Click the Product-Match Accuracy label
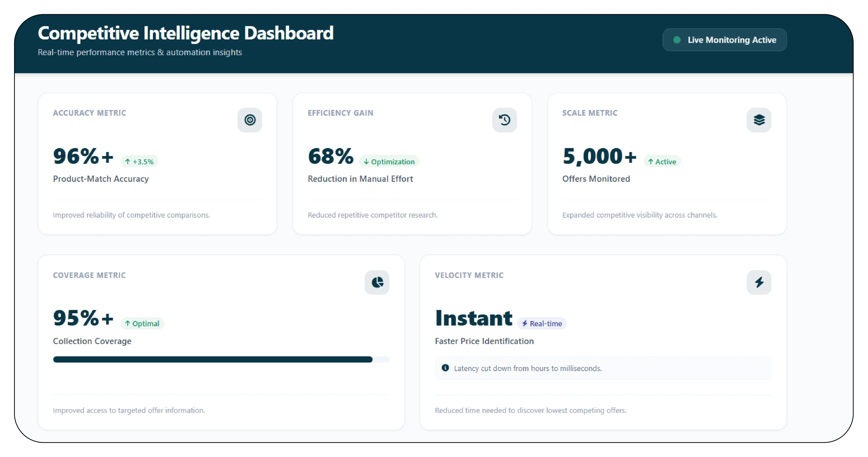Viewport: 868px width, 457px height. (x=101, y=179)
